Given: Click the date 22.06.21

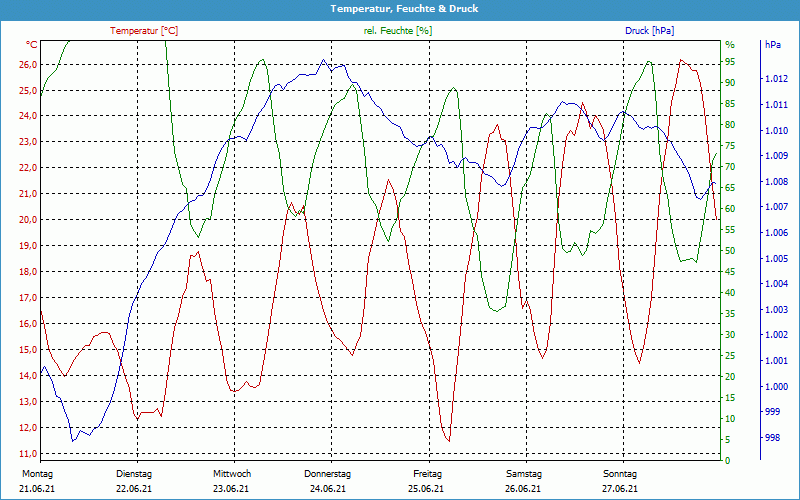Looking at the screenshot, I should (x=134, y=489).
